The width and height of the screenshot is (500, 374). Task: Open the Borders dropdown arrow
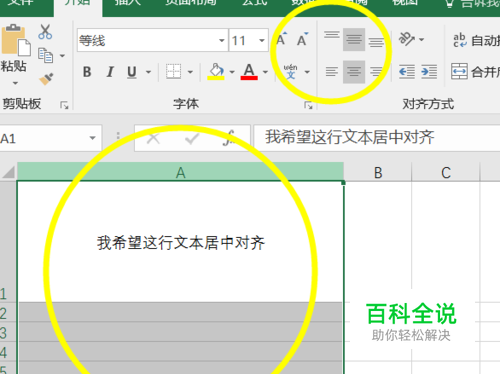pyautogui.click(x=190, y=72)
